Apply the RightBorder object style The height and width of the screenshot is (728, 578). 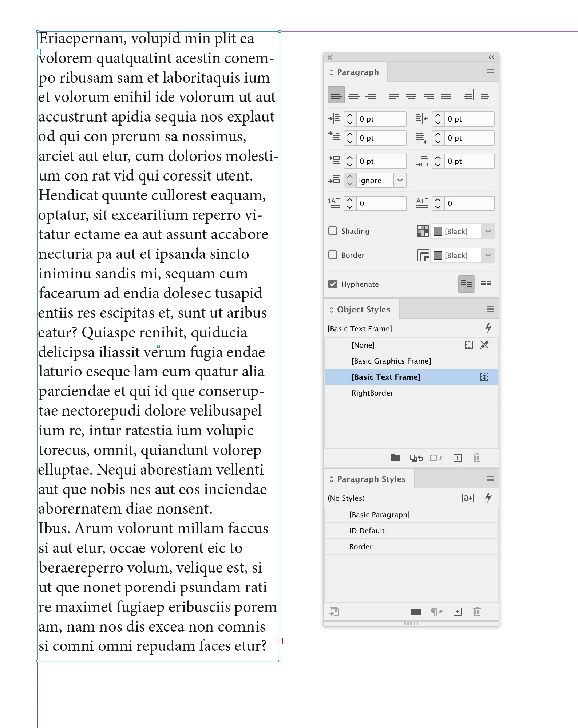tap(411, 393)
